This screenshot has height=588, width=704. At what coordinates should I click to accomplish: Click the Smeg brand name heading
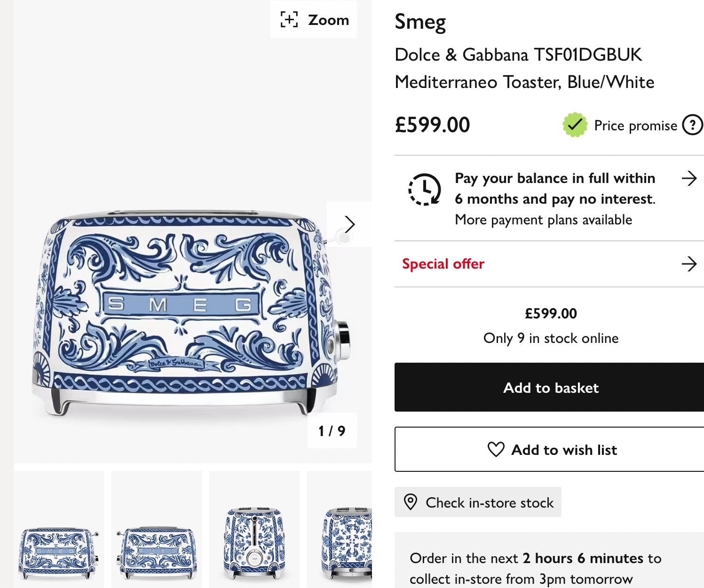click(420, 22)
